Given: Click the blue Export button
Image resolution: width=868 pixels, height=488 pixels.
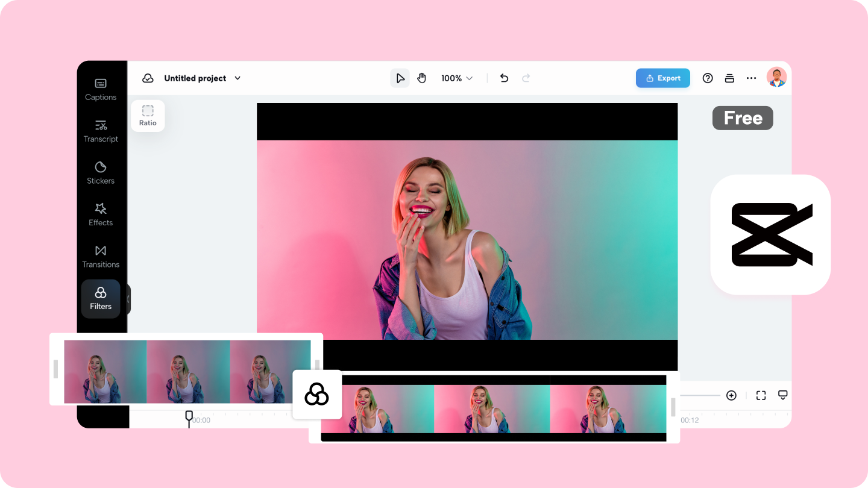Looking at the screenshot, I should tap(663, 78).
